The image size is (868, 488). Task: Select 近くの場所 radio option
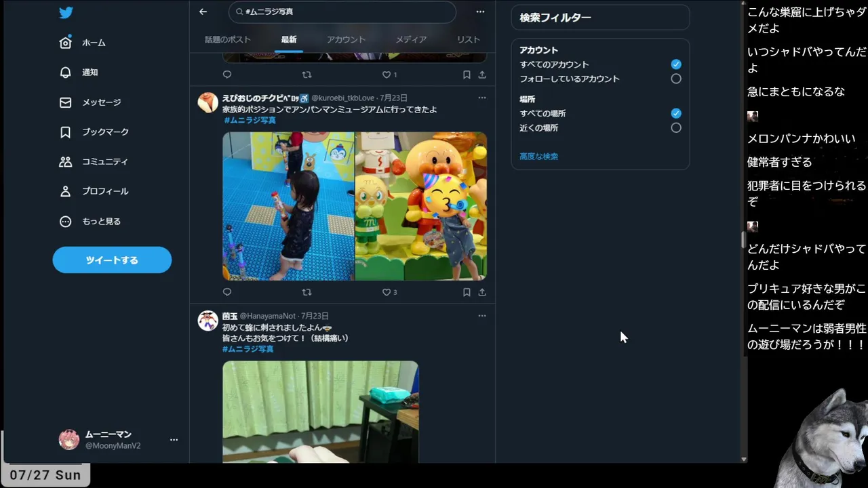click(676, 127)
